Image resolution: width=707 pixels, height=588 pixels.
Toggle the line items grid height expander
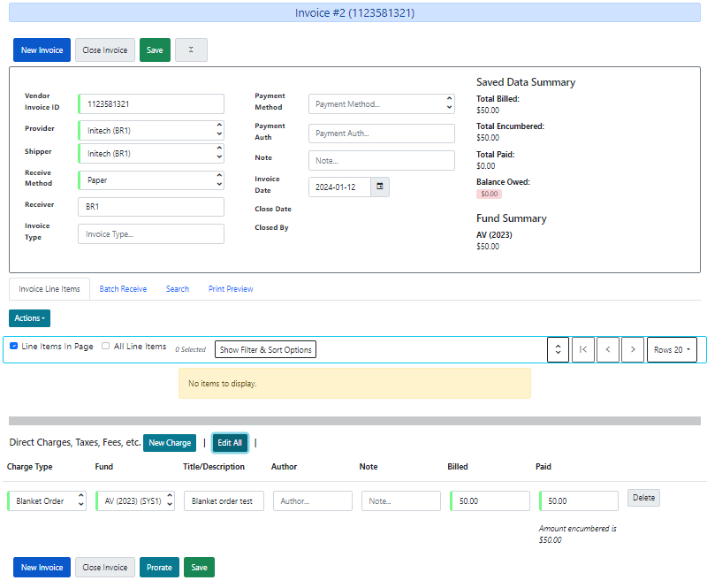[x=557, y=349]
